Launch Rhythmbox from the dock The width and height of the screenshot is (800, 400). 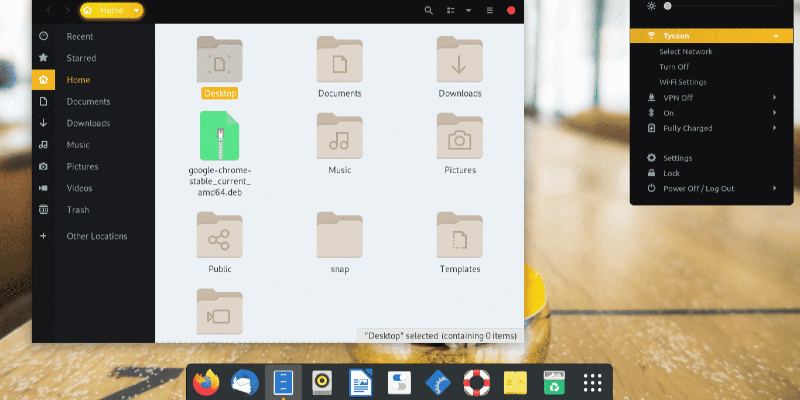click(322, 382)
